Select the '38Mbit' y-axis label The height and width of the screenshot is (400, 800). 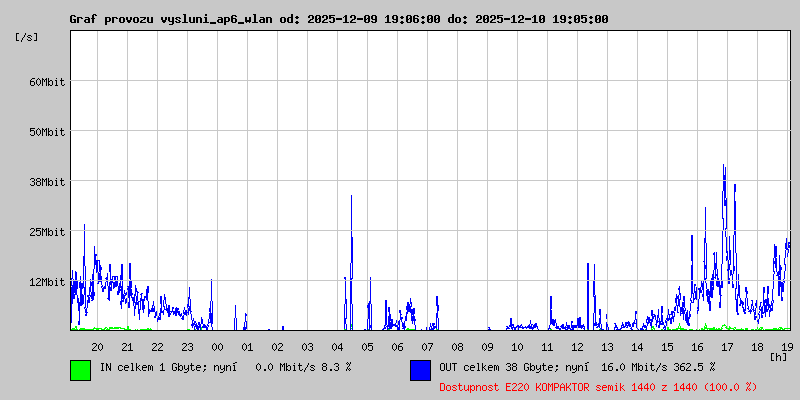click(x=47, y=182)
